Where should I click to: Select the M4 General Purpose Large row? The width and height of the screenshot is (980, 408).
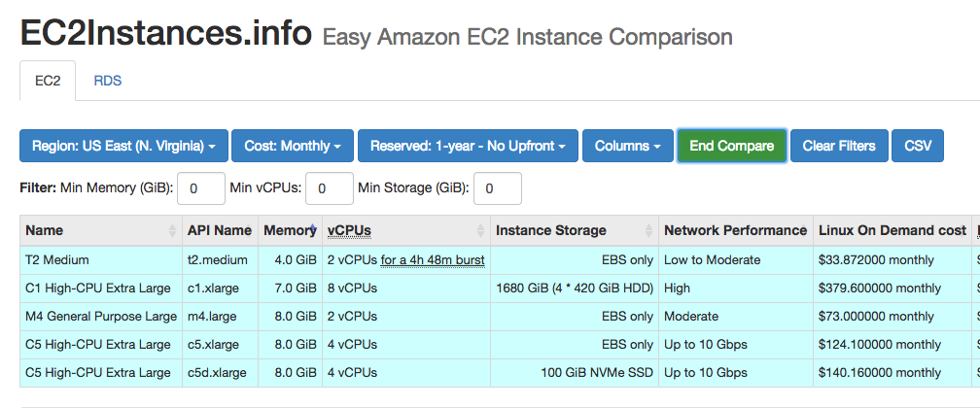[101, 316]
